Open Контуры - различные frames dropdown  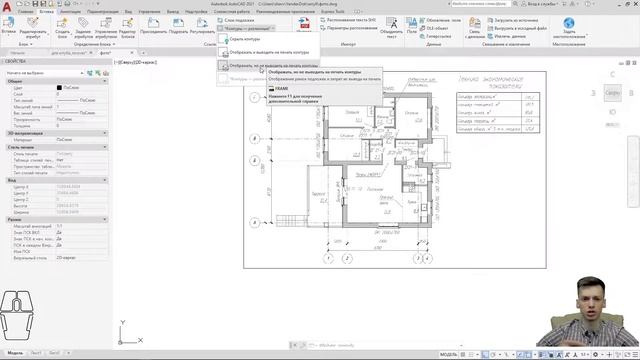pos(247,28)
